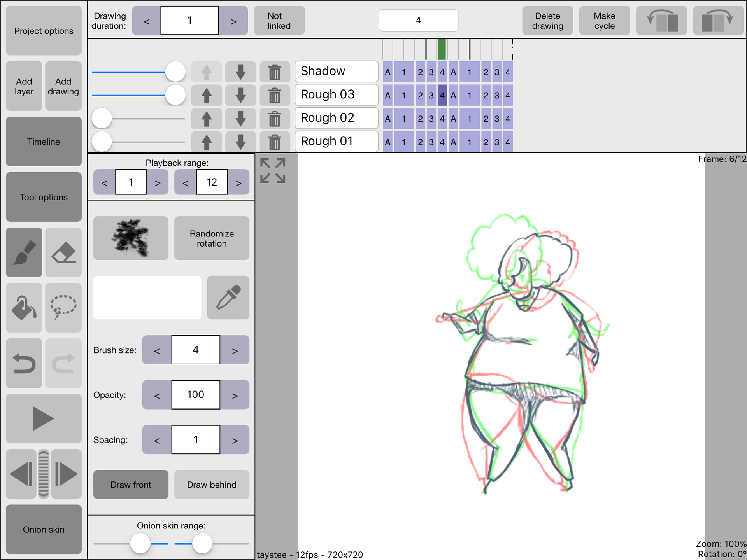The width and height of the screenshot is (747, 560).
Task: Select the paint brush tool
Action: (x=24, y=252)
